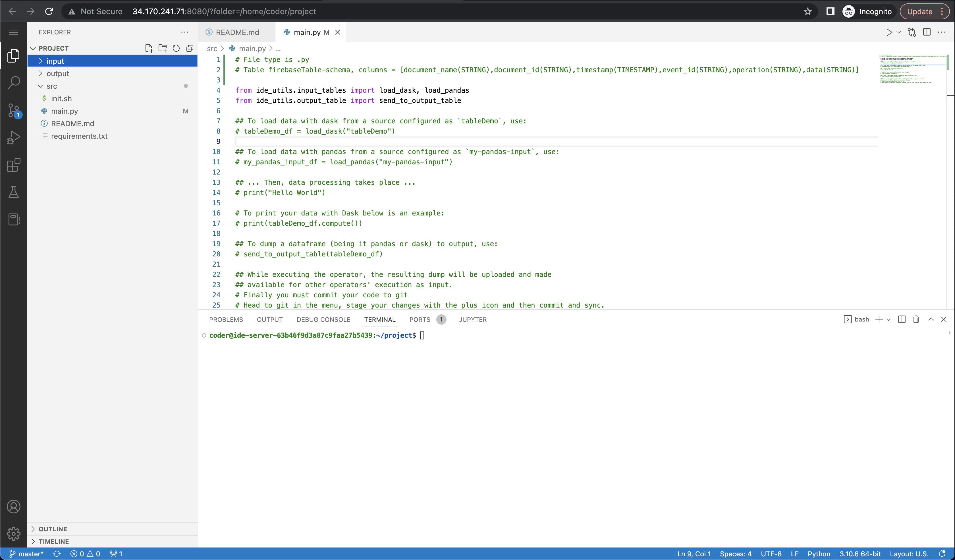Viewport: 955px width, 560px height.
Task: Collapse the src folder
Action: point(113,86)
